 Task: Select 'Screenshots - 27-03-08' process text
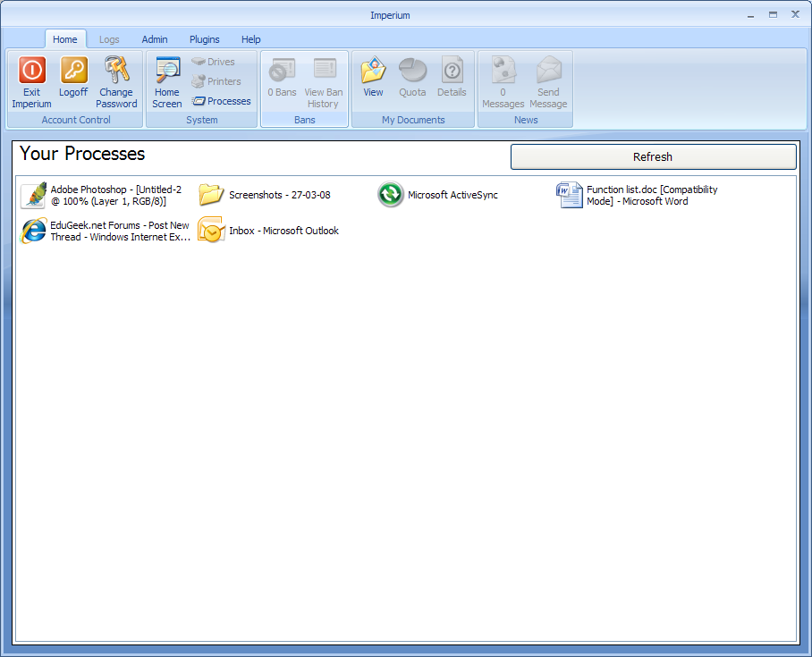tap(280, 195)
